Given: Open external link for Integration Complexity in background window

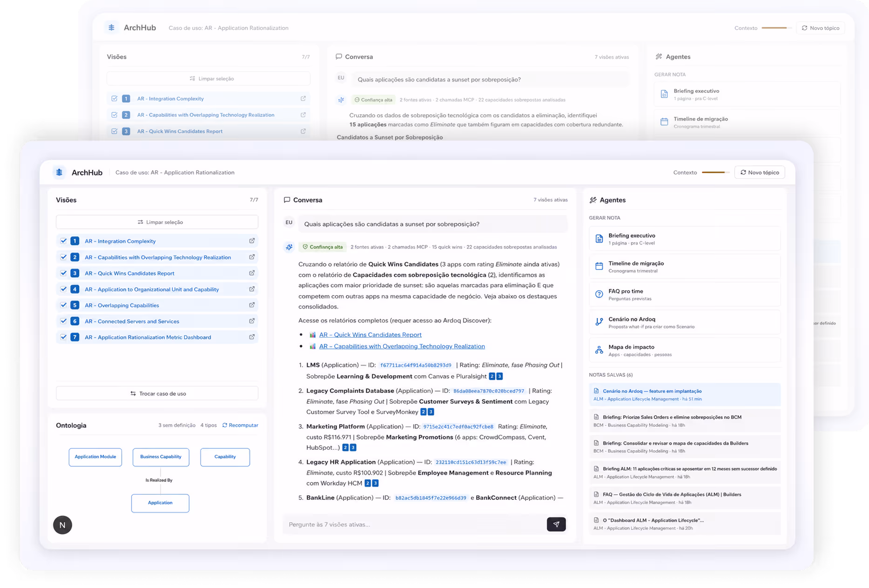Looking at the screenshot, I should click(x=303, y=98).
